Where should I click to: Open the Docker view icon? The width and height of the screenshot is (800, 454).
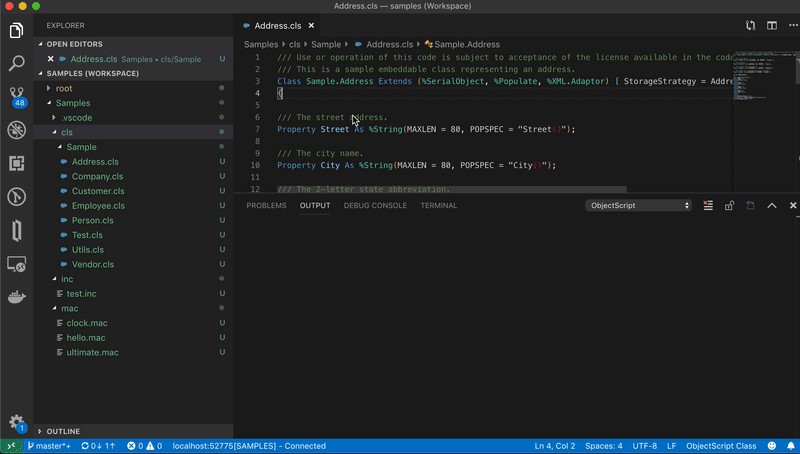point(16,297)
